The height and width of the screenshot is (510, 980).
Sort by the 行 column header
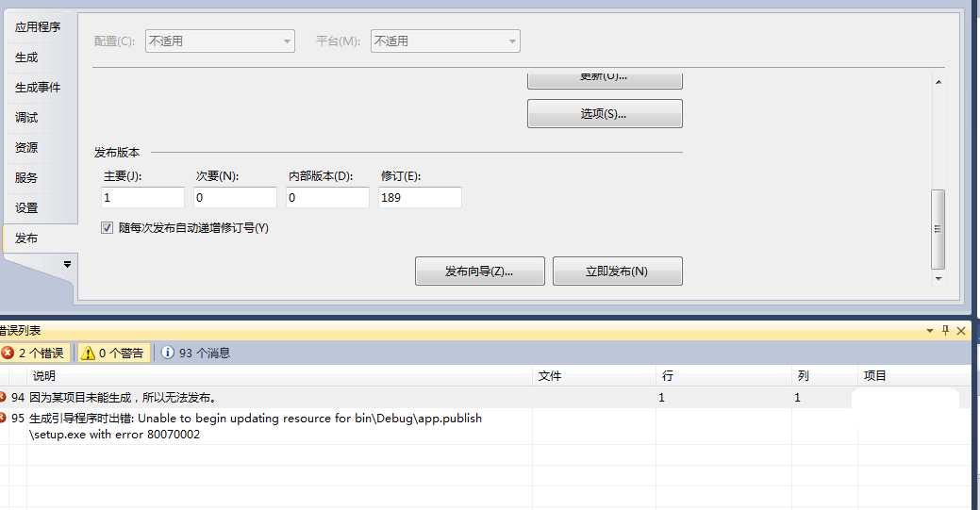click(724, 376)
